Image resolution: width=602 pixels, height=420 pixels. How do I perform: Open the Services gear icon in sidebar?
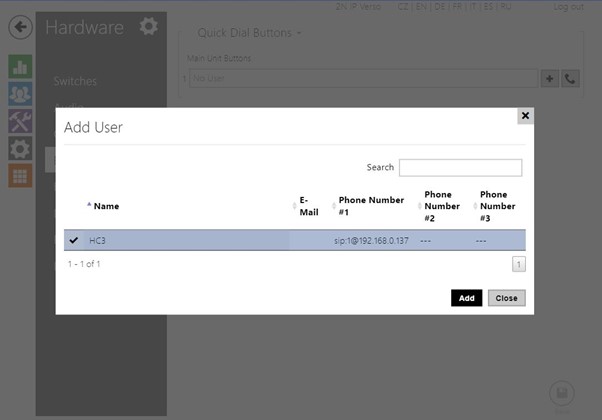tap(20, 148)
